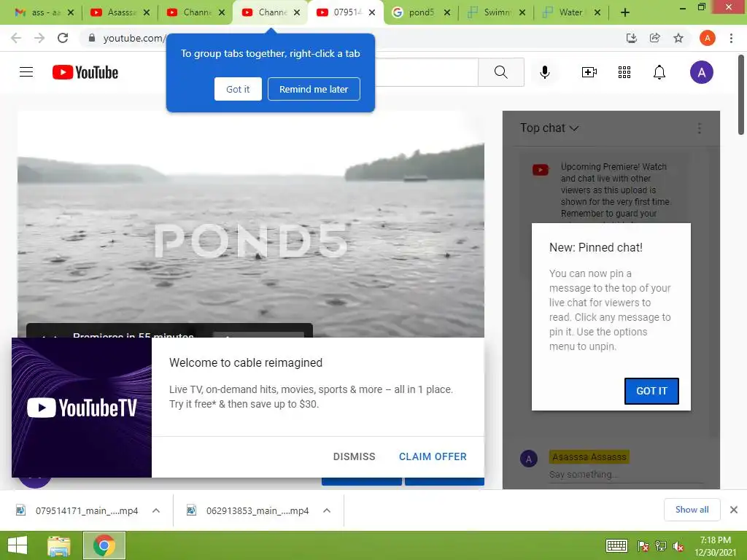View site info lock icon
The width and height of the screenshot is (747, 560).
[x=92, y=38]
